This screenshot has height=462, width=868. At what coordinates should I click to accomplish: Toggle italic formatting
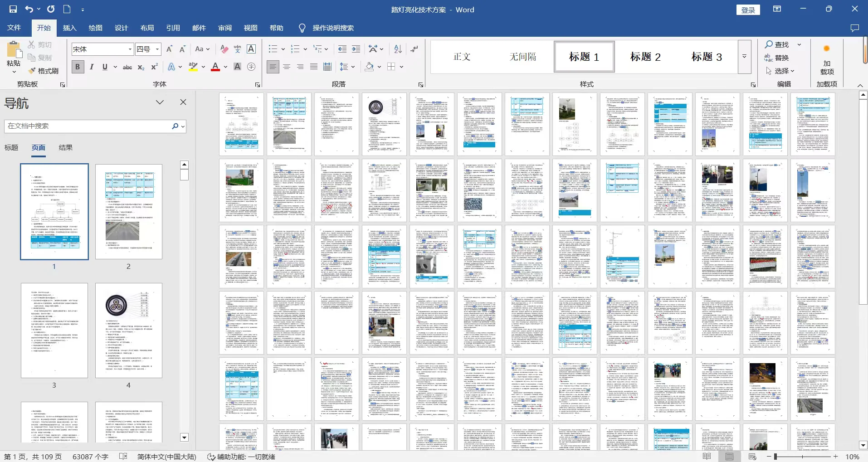click(92, 67)
